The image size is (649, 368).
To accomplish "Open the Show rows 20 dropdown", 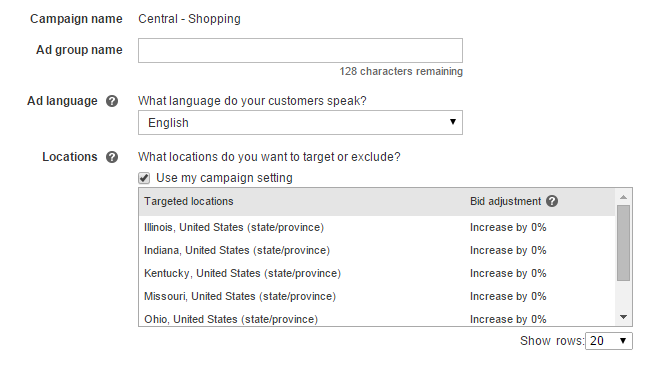I will click(x=609, y=341).
